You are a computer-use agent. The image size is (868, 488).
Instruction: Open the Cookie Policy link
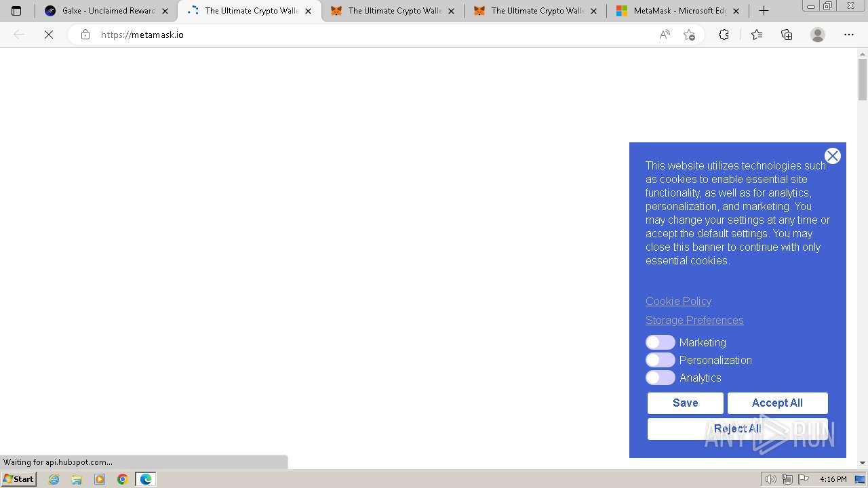pyautogui.click(x=678, y=301)
